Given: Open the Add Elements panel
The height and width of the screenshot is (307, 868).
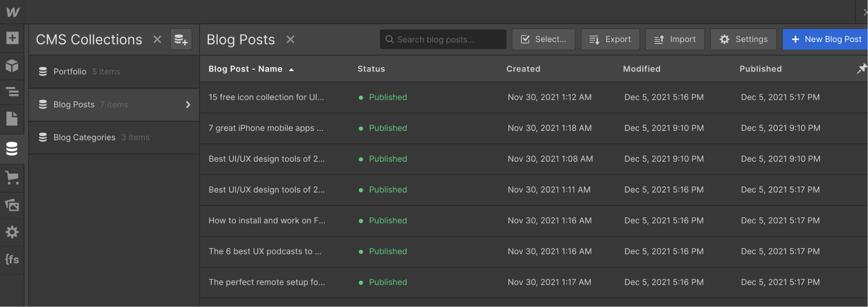Looking at the screenshot, I should click(12, 38).
